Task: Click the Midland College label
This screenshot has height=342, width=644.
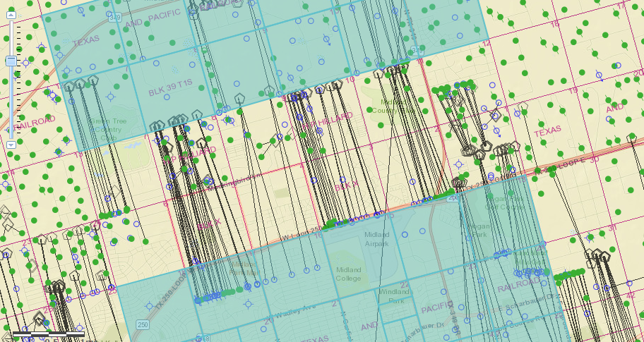Action: click(x=348, y=274)
